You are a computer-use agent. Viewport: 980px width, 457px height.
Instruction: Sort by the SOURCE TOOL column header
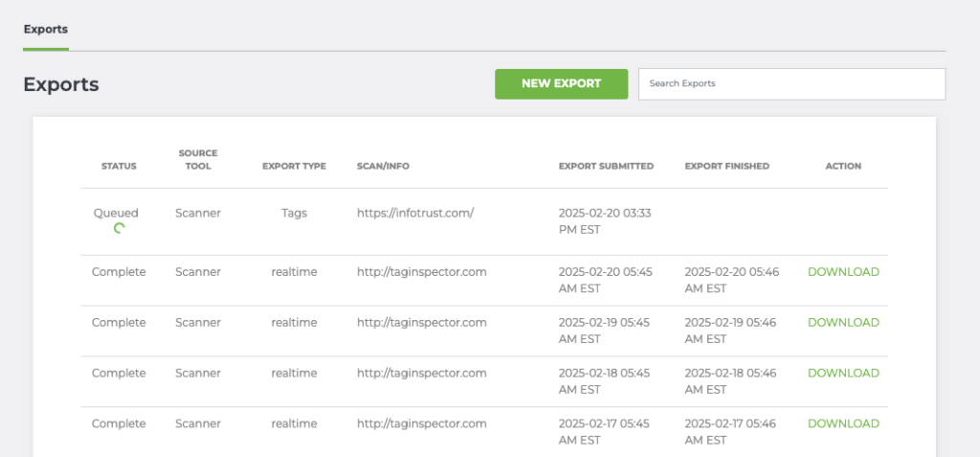tap(197, 160)
